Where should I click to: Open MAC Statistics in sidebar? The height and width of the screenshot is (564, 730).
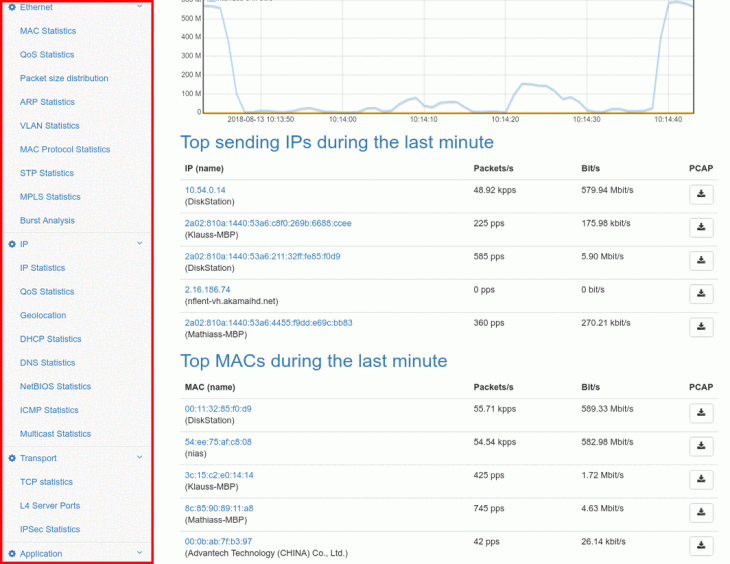click(x=47, y=31)
